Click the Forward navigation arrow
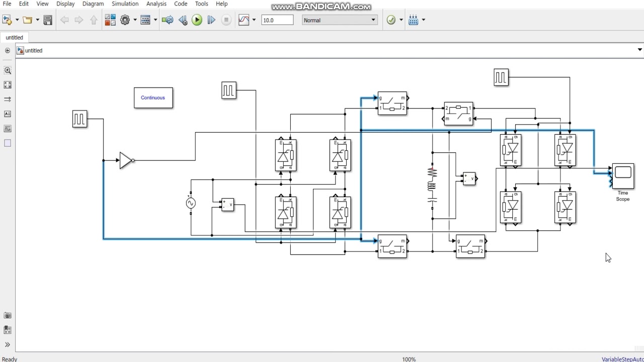Viewport: 644px width, 362px height. 79,20
